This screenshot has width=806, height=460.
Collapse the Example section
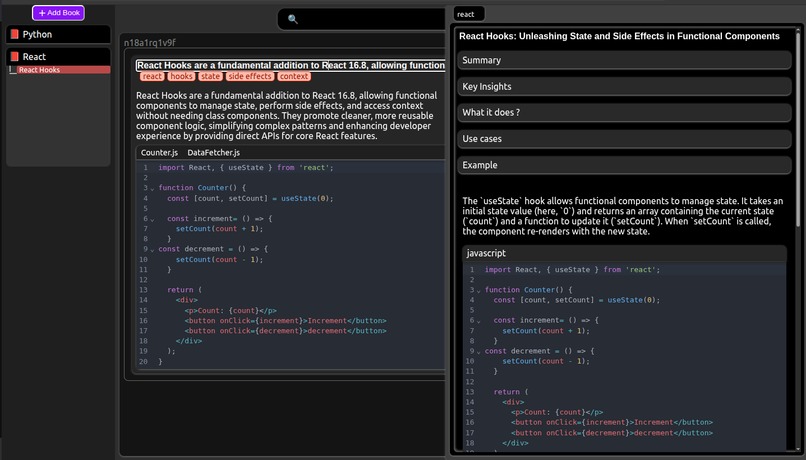click(624, 165)
